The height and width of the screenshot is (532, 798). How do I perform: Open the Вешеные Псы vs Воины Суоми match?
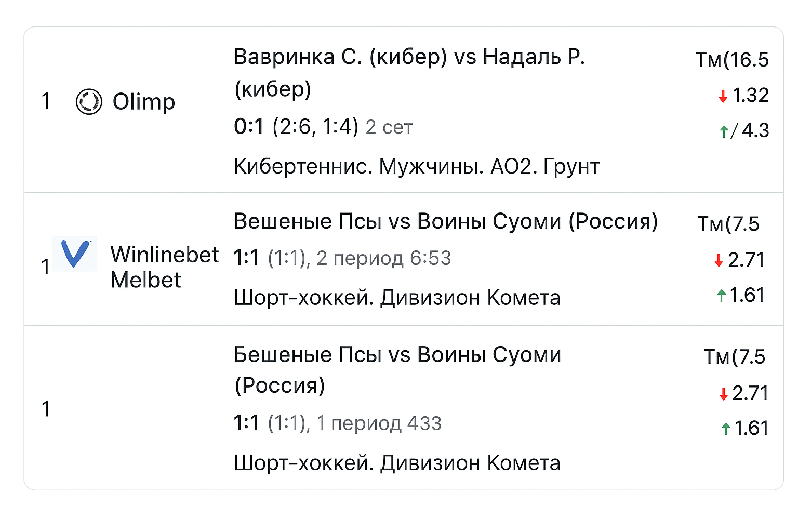446,221
